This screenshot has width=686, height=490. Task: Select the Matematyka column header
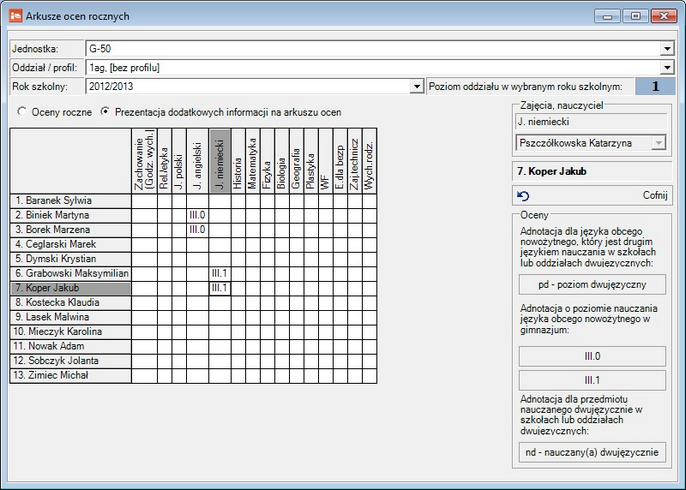pyautogui.click(x=252, y=161)
